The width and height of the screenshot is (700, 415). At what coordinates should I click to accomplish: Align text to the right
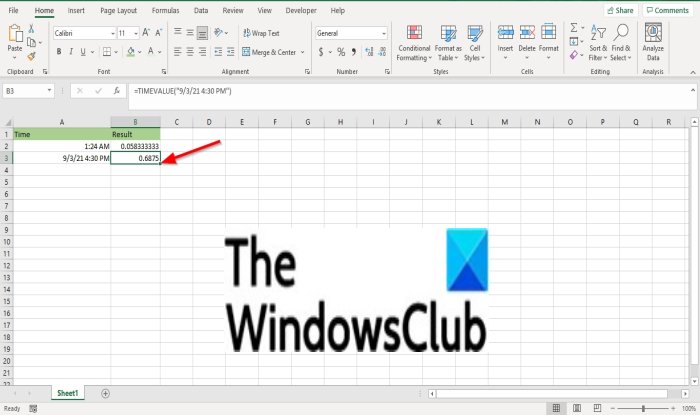click(x=202, y=52)
